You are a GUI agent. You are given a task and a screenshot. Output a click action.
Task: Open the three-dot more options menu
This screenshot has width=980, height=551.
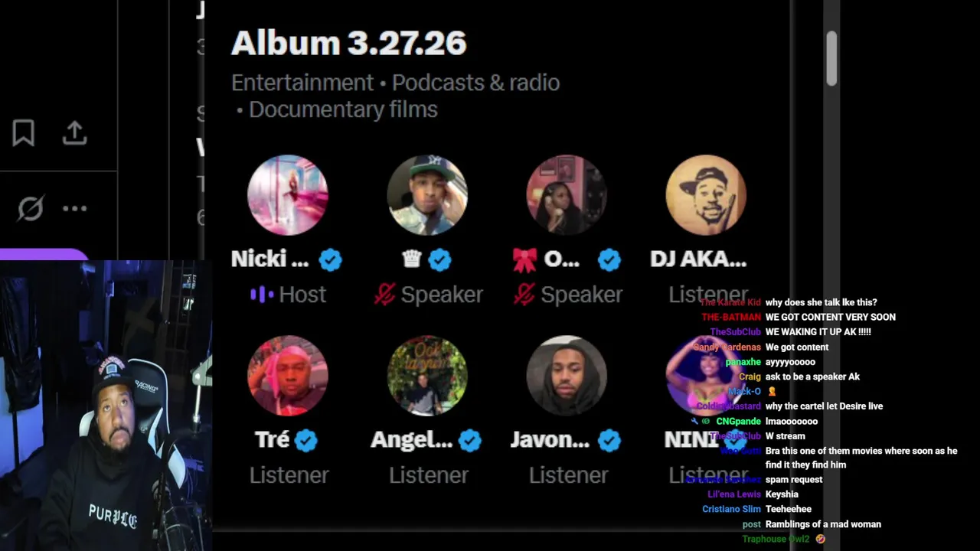[x=74, y=208]
